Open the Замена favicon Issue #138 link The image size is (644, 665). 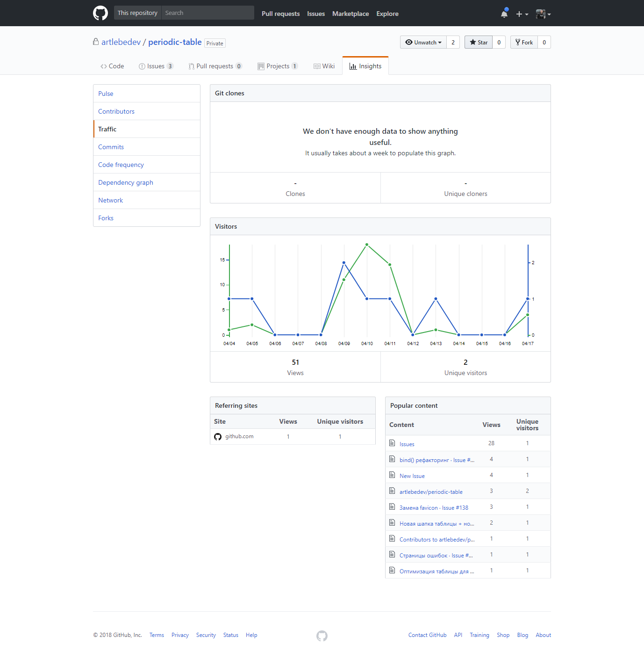(x=434, y=508)
